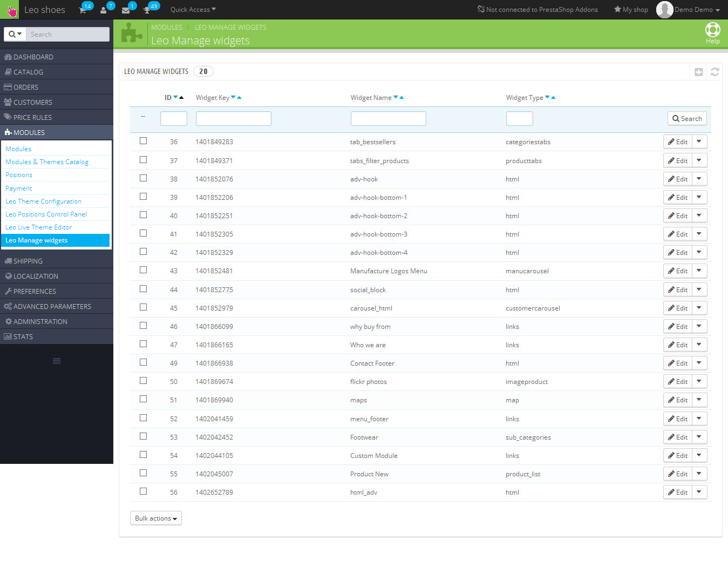Open the trophy notifications icon
The width and height of the screenshot is (728, 580).
point(146,10)
